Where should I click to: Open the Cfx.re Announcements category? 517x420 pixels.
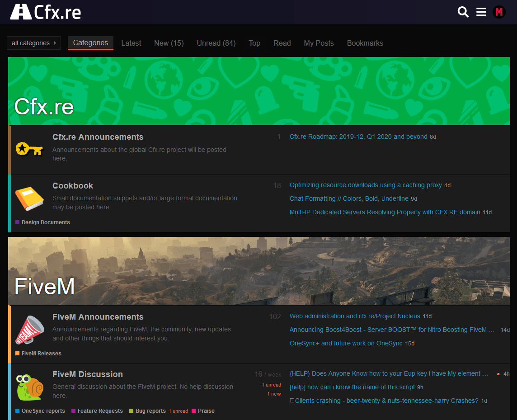(98, 137)
